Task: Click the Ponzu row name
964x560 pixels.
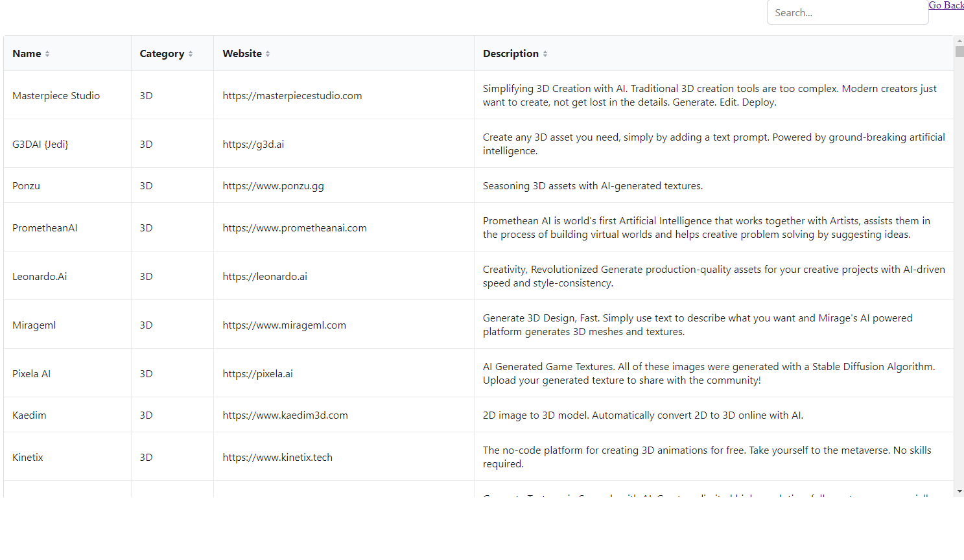Action: (x=26, y=186)
